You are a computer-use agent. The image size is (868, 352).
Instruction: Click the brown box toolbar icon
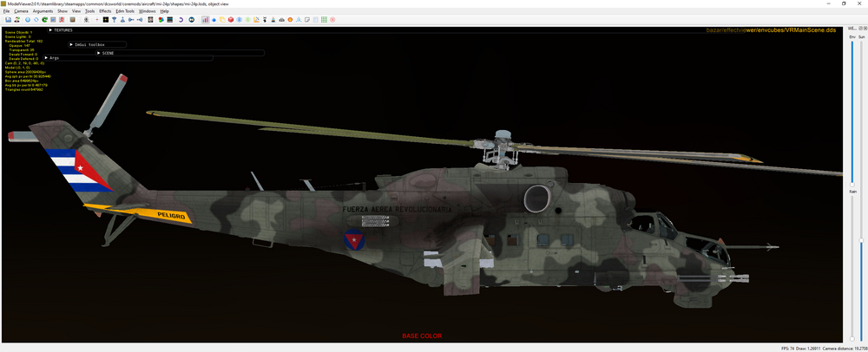coord(73,19)
